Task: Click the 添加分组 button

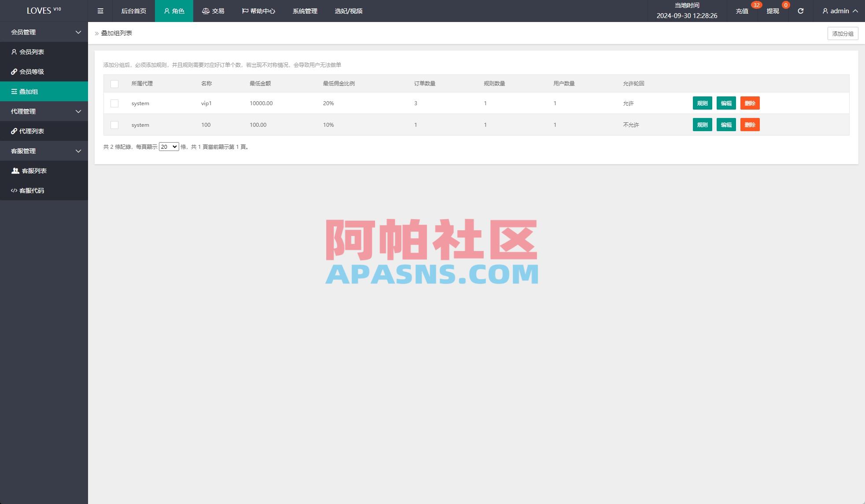Action: point(842,33)
